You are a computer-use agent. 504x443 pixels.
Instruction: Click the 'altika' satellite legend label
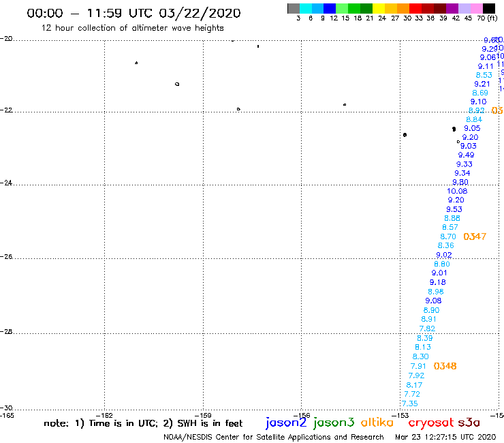tap(377, 423)
